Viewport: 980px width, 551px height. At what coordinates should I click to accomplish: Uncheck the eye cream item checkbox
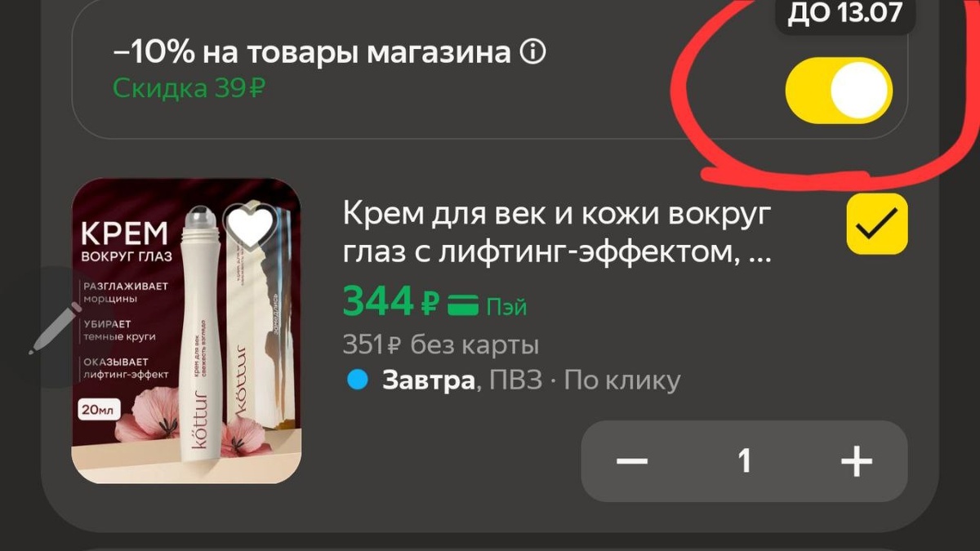click(x=877, y=224)
